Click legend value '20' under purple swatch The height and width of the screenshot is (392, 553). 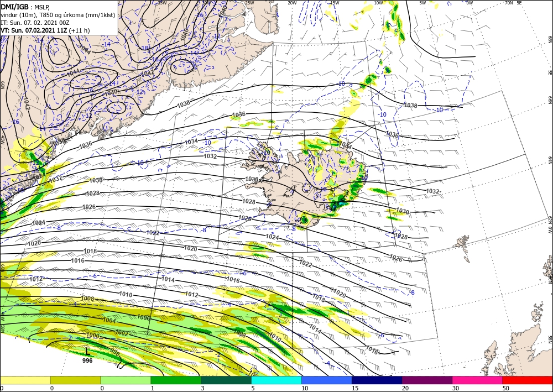tap(405, 388)
